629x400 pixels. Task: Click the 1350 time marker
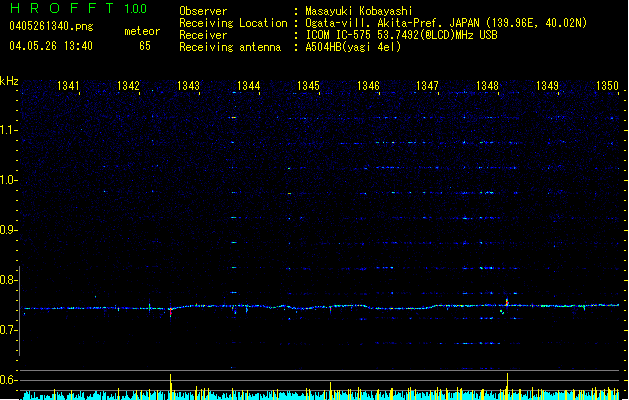[607, 87]
